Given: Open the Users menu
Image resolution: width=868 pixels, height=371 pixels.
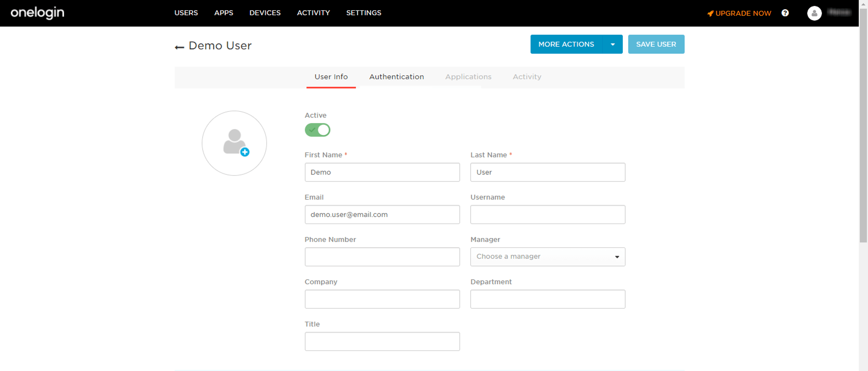Looking at the screenshot, I should pos(186,13).
